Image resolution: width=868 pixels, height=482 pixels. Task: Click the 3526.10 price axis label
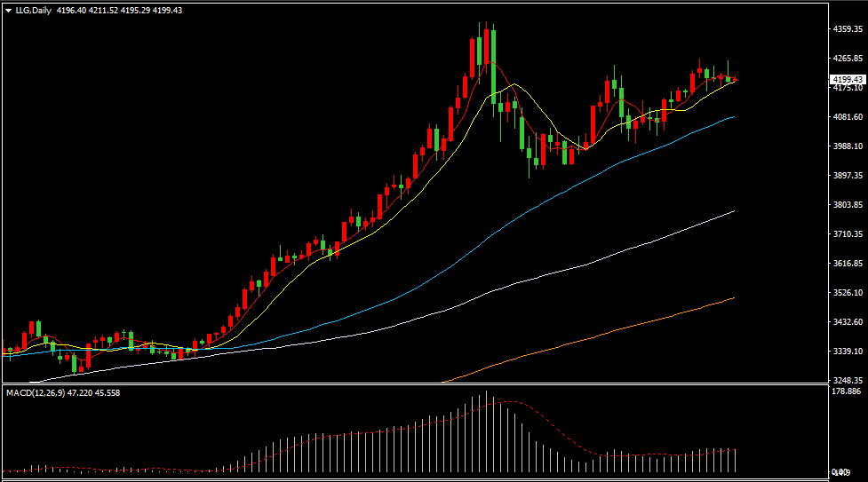848,293
